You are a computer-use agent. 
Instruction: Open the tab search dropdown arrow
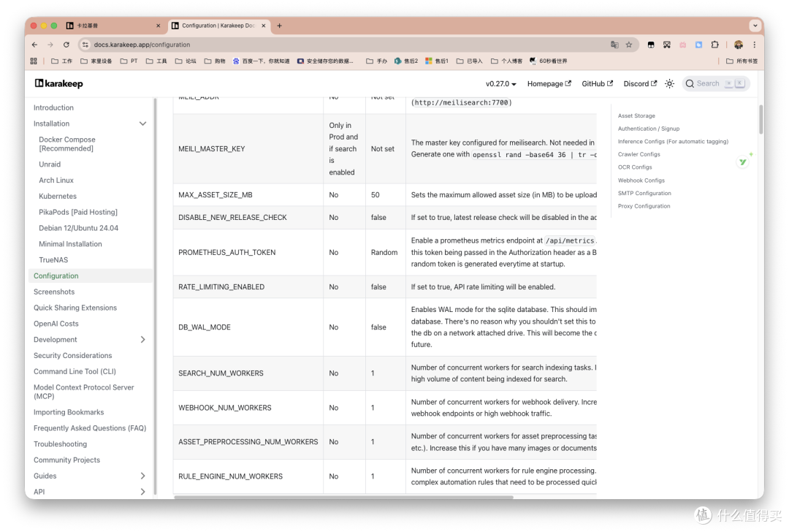point(755,26)
